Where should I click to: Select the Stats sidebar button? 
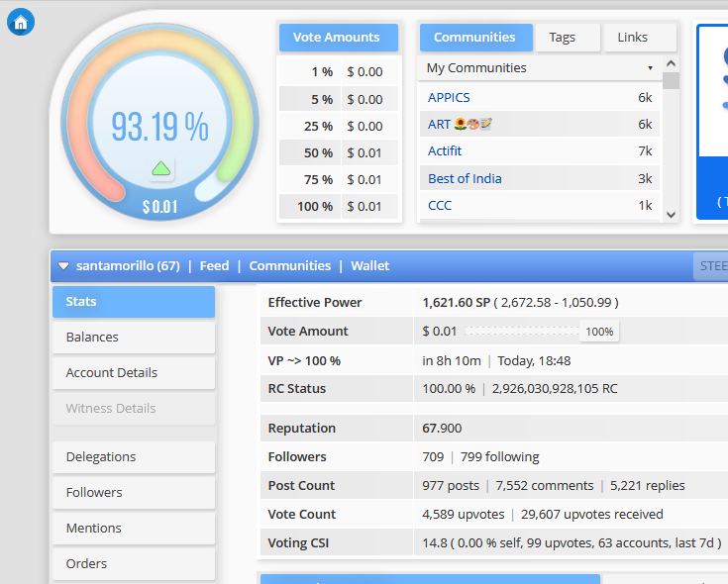[134, 302]
